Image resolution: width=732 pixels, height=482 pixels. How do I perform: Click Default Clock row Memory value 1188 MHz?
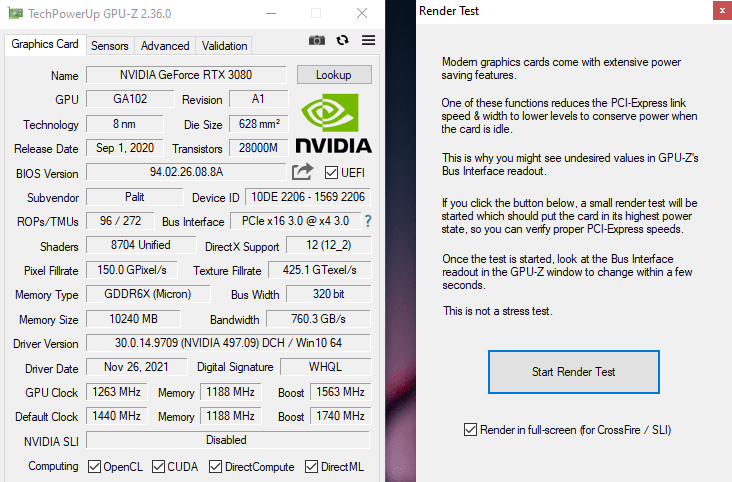coord(231,416)
